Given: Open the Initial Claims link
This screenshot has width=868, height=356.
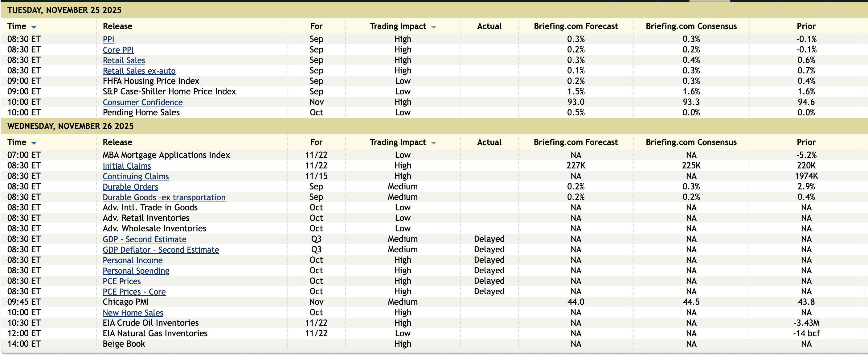Looking at the screenshot, I should coord(127,166).
